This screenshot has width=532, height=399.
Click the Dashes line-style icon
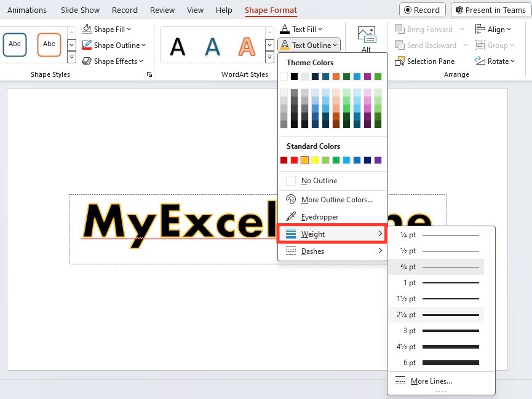point(291,251)
